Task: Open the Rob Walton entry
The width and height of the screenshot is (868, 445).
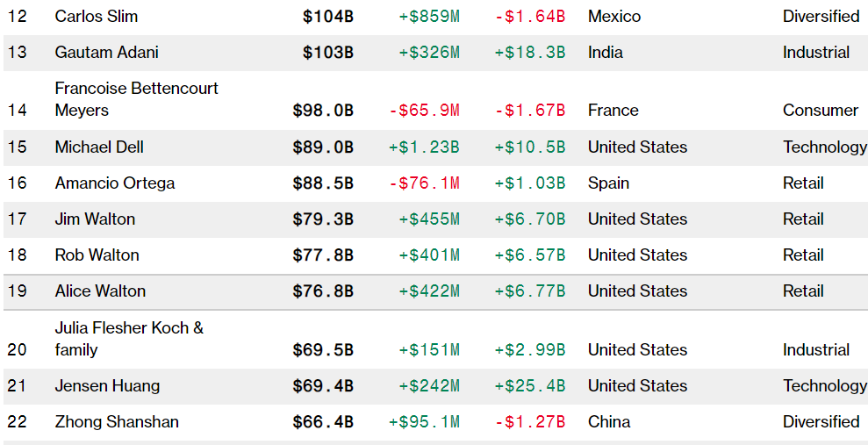Action: point(97,255)
